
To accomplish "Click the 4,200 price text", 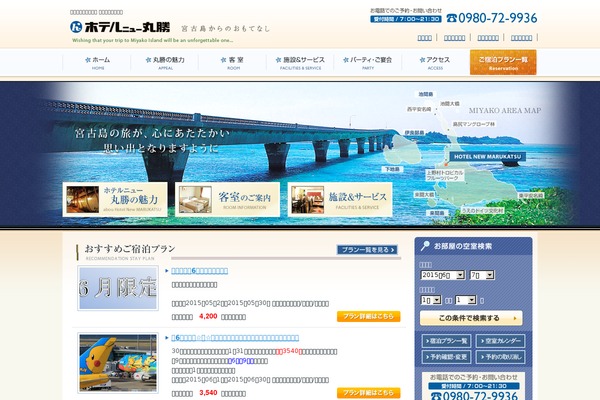I will (208, 317).
